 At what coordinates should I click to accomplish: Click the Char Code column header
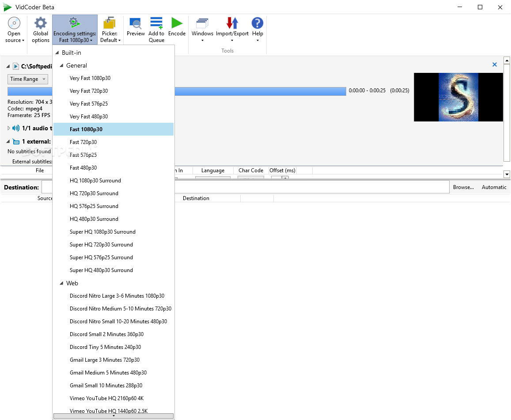click(x=250, y=170)
